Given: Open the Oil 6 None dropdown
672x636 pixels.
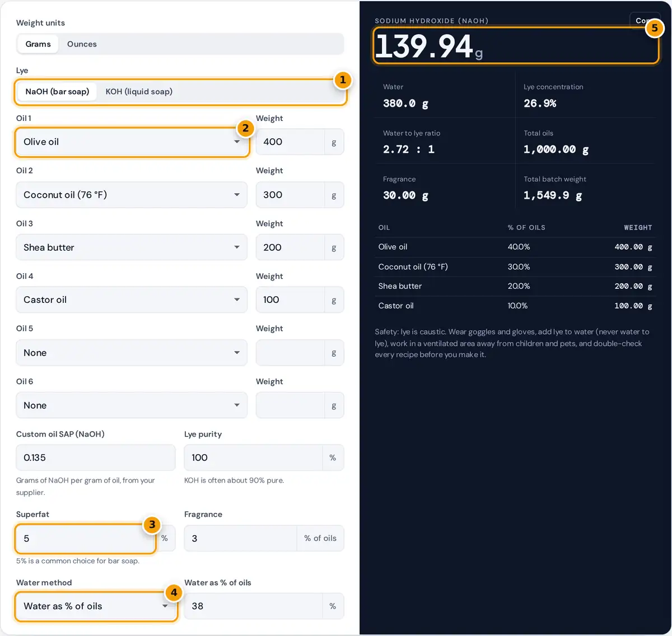Looking at the screenshot, I should [132, 405].
